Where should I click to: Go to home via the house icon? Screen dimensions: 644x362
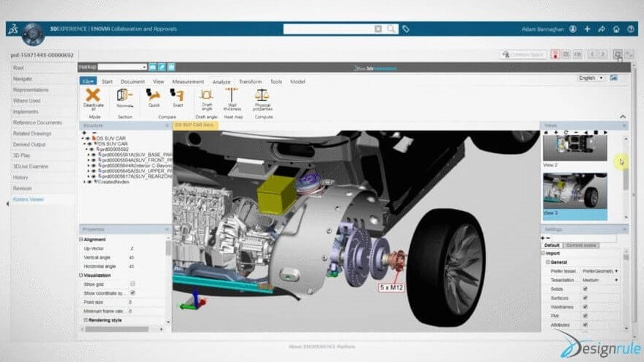[616, 29]
